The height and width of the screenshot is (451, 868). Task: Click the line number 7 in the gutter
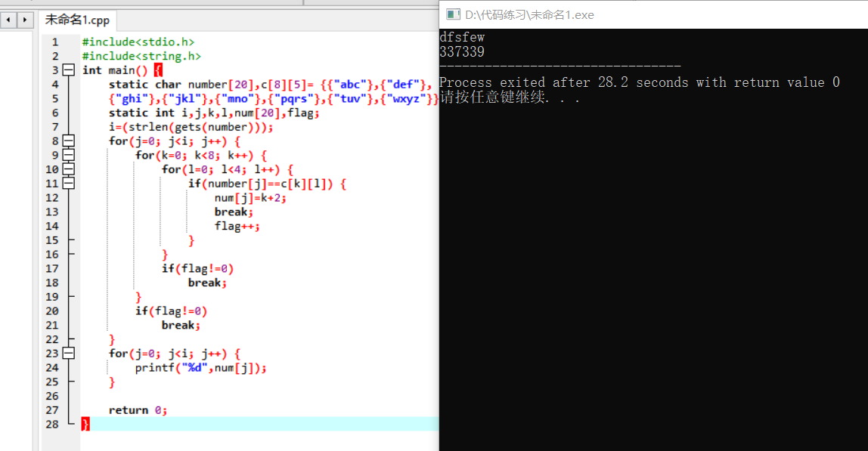pos(54,127)
